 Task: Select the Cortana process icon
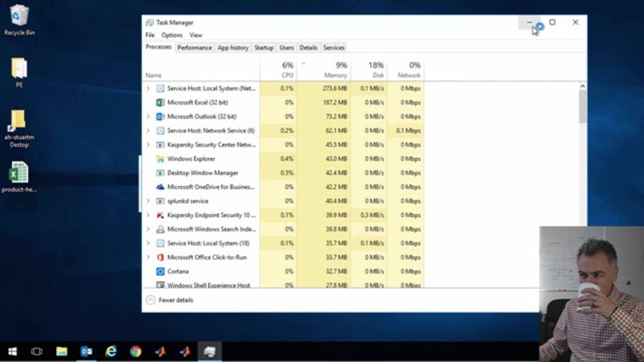pos(160,271)
